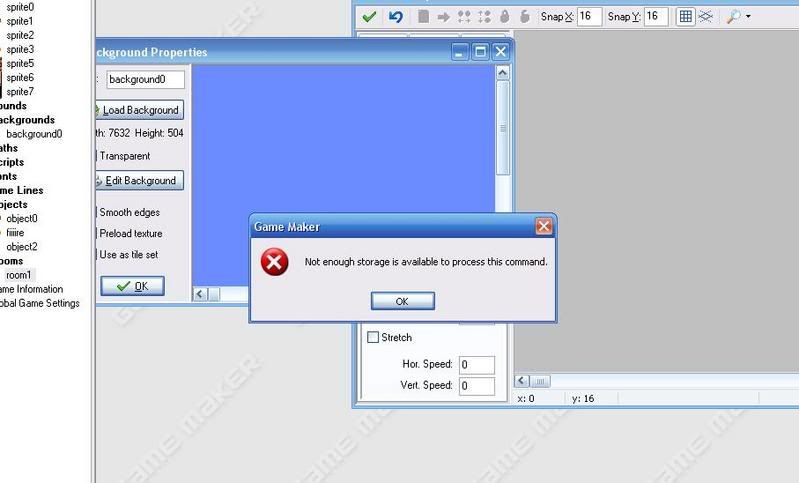Select object2 in the resource tree
Viewport: 799px width, 483px height.
[21, 247]
